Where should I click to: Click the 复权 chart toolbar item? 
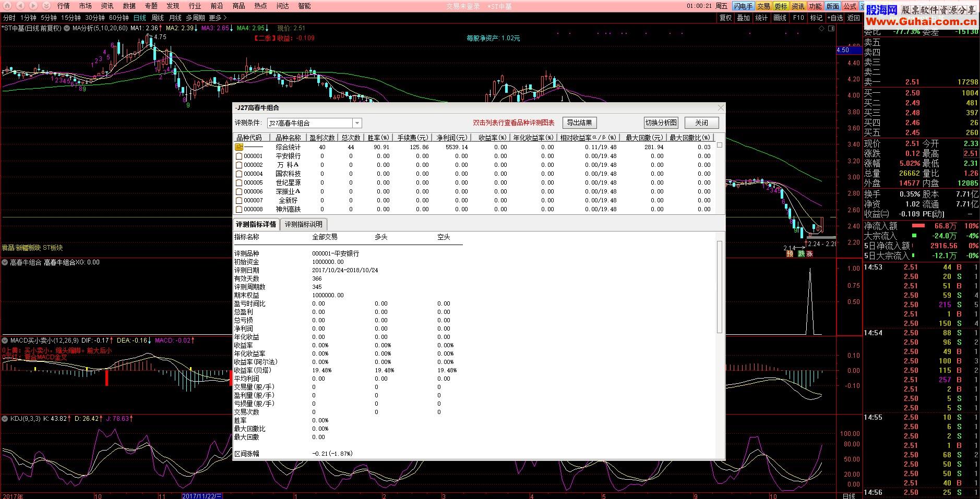(725, 18)
